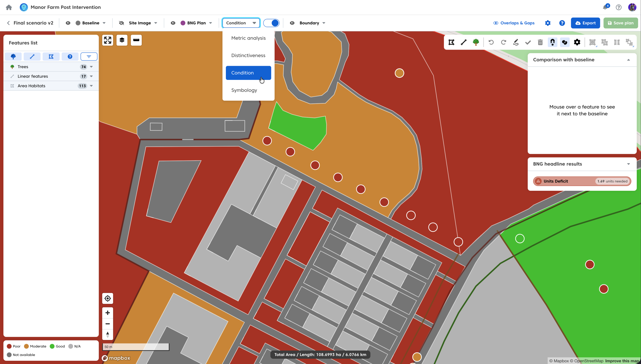Select the draw polygon area tool
The image size is (641, 364).
pyautogui.click(x=451, y=42)
